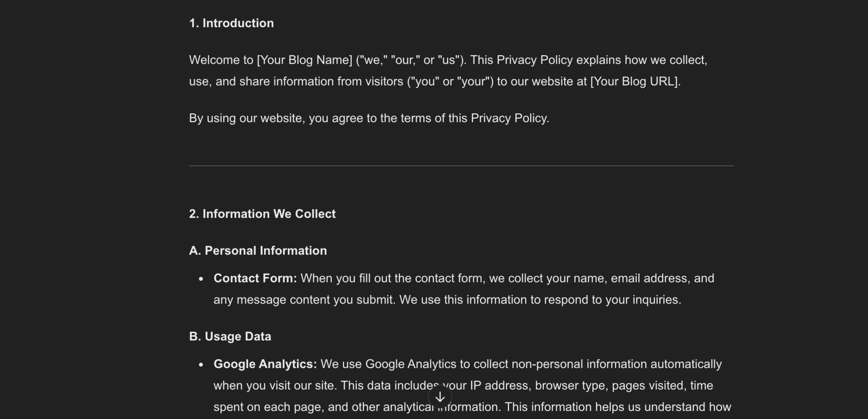This screenshot has height=419, width=868.
Task: Click the "1. Introduction" heading
Action: (231, 23)
